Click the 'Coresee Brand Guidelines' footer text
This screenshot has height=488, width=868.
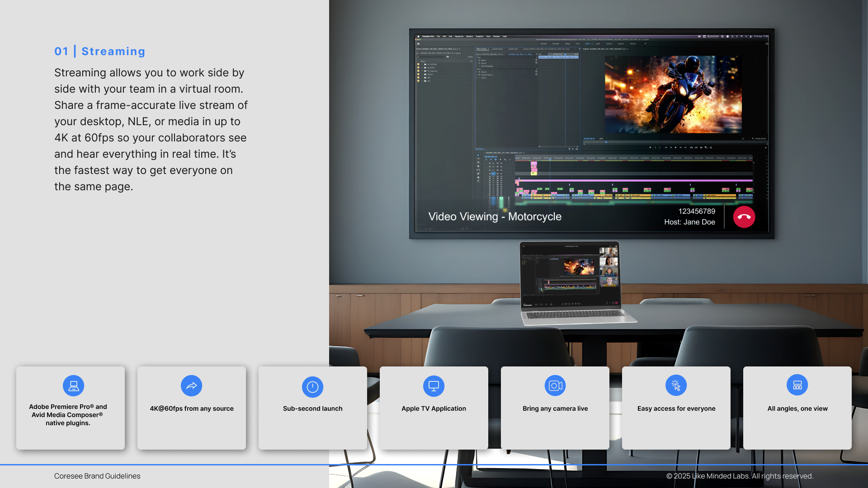[97, 476]
